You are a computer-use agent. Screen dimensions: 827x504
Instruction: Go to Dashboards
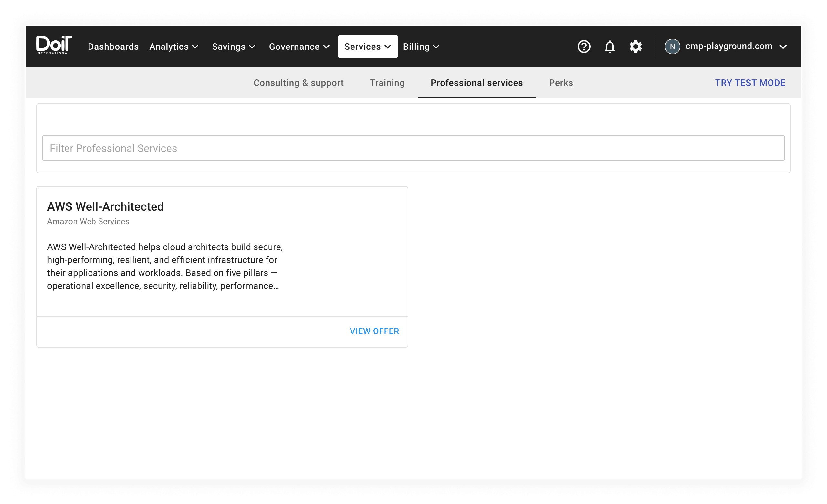click(113, 47)
